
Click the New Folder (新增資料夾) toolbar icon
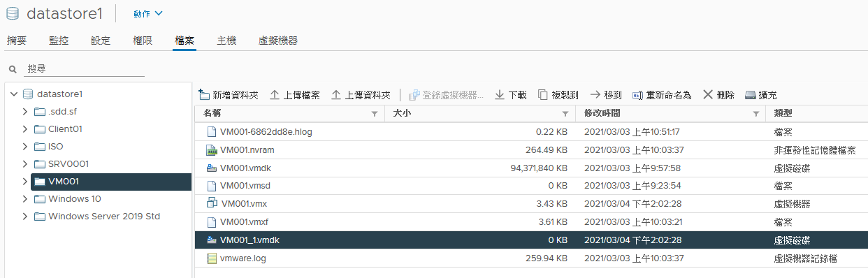click(x=204, y=94)
